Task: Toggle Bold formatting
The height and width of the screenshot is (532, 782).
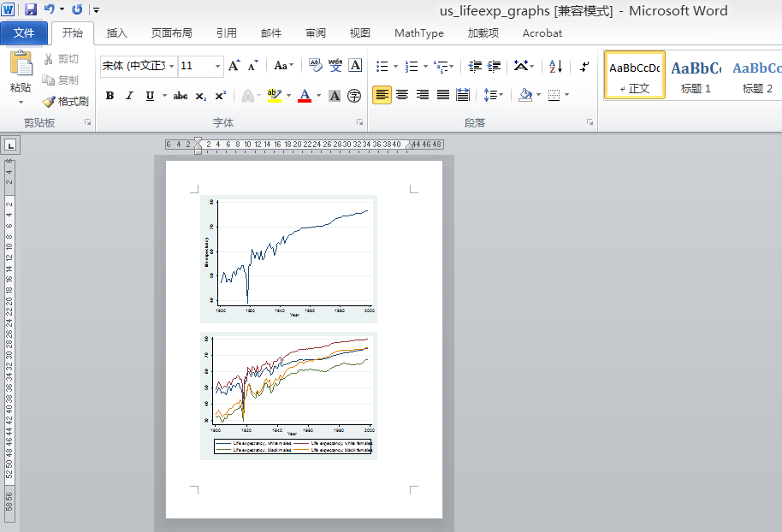Action: pos(110,96)
